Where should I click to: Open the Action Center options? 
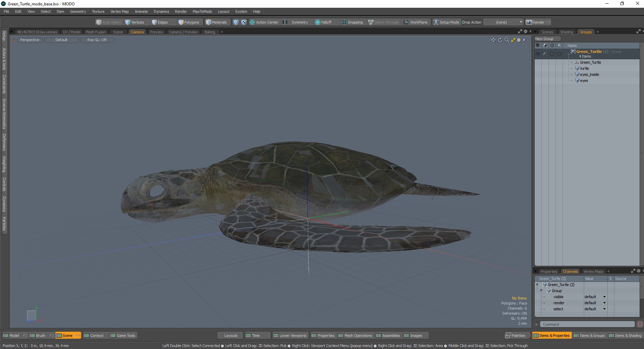click(264, 22)
